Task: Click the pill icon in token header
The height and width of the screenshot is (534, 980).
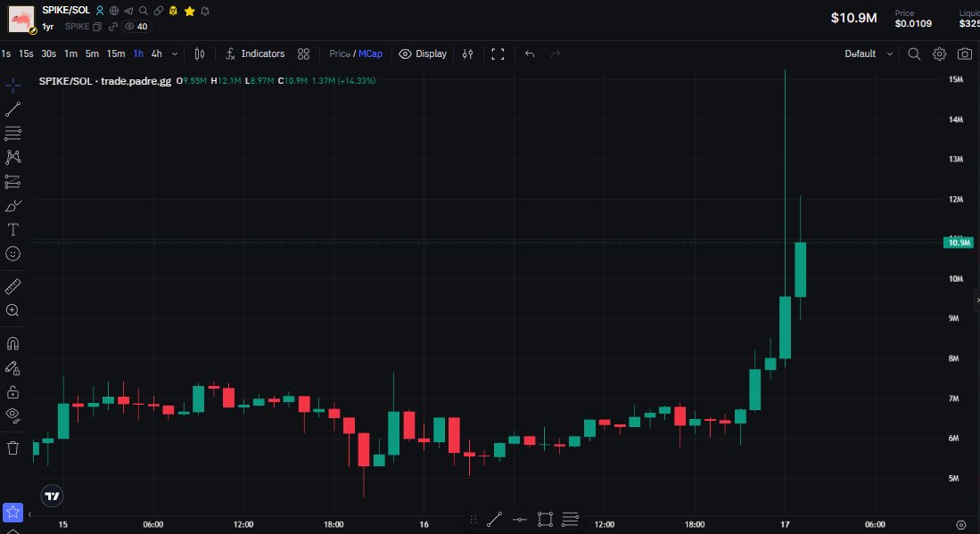Action: (x=158, y=11)
